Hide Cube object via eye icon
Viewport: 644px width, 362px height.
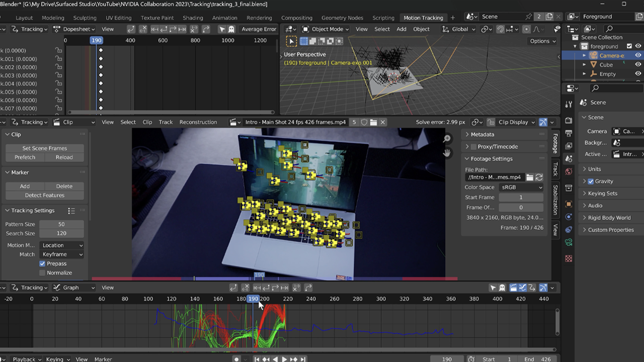[x=638, y=64]
